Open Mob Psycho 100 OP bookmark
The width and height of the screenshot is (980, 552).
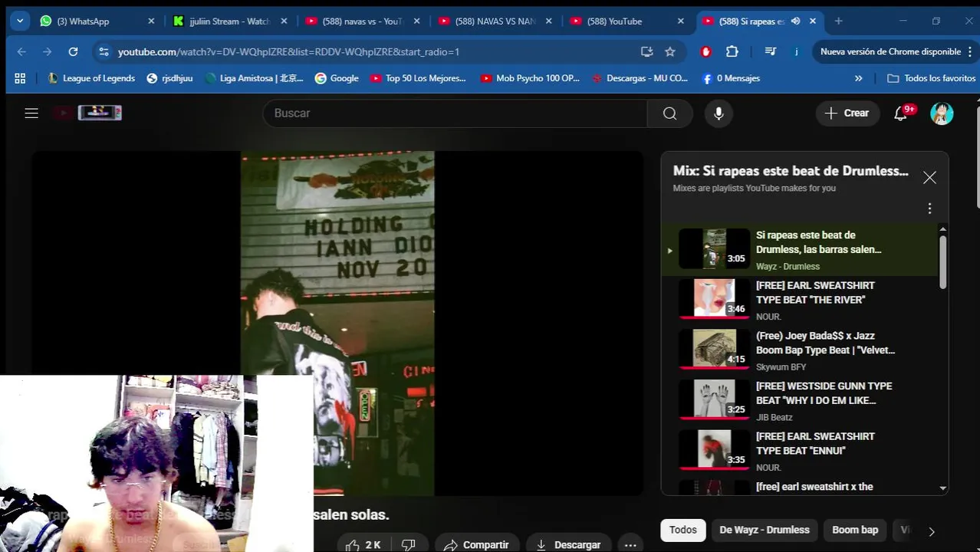point(530,78)
